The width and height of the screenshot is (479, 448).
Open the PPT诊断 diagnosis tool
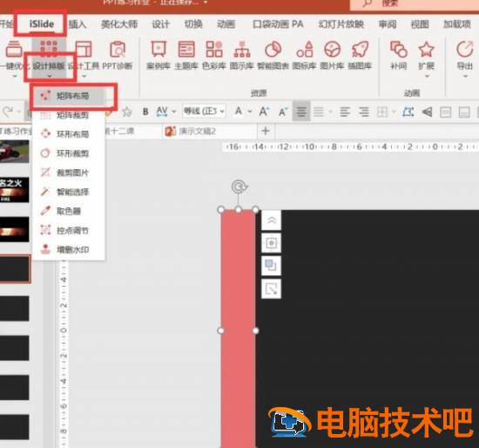click(118, 56)
